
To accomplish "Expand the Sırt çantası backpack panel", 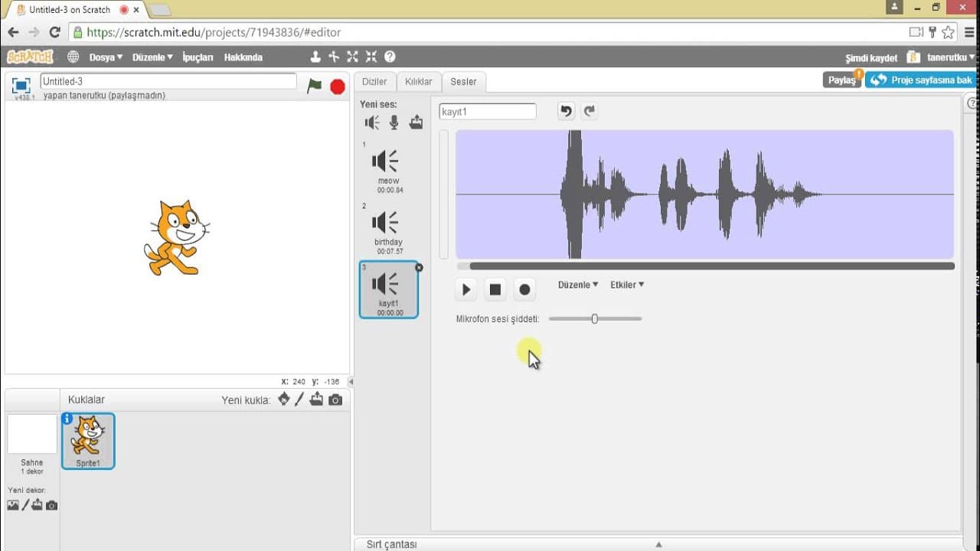I will (658, 544).
